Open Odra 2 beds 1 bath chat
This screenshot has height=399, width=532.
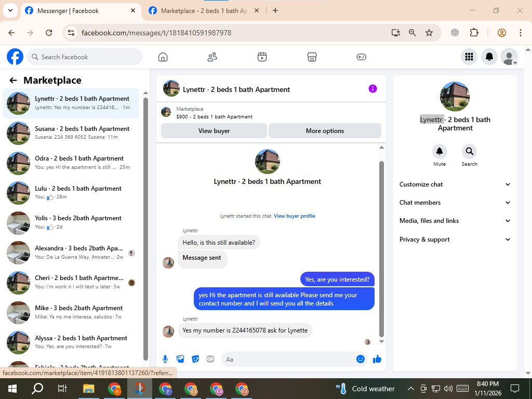click(x=71, y=163)
